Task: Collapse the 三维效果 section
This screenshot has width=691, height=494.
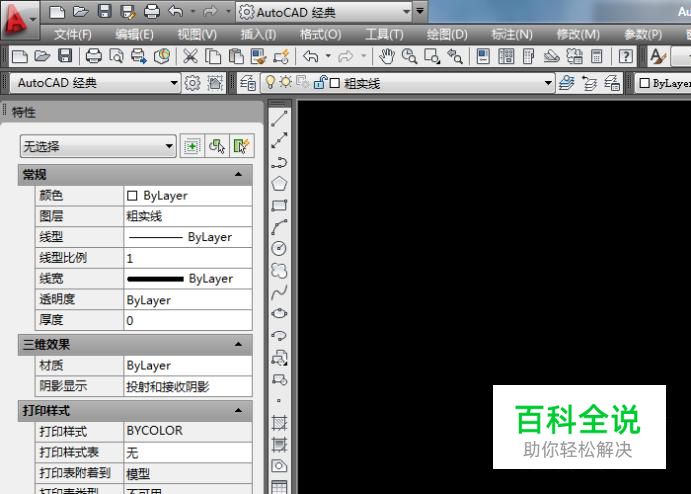Action: pos(238,344)
